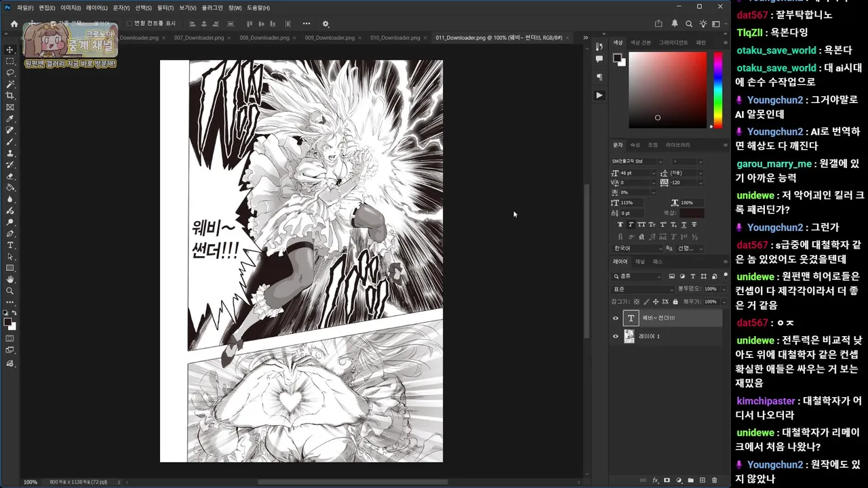Toggle Faux Bold in the Character panel

click(620, 224)
